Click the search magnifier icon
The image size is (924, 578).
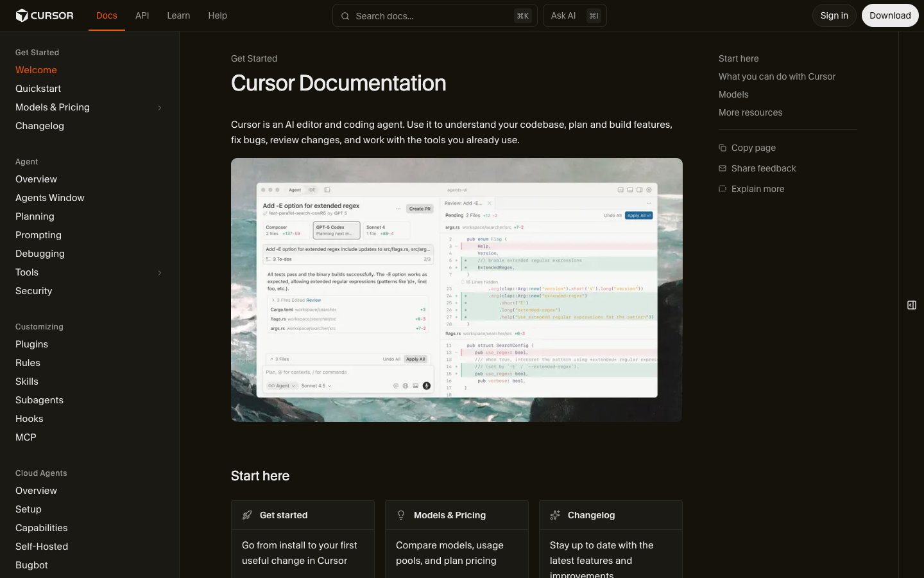[345, 16]
